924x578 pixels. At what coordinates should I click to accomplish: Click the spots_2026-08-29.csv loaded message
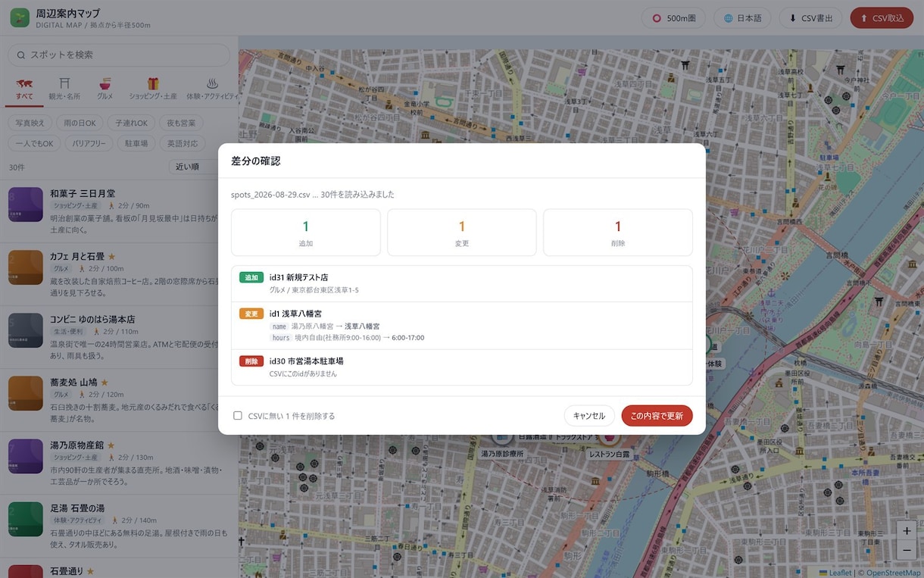pyautogui.click(x=313, y=195)
